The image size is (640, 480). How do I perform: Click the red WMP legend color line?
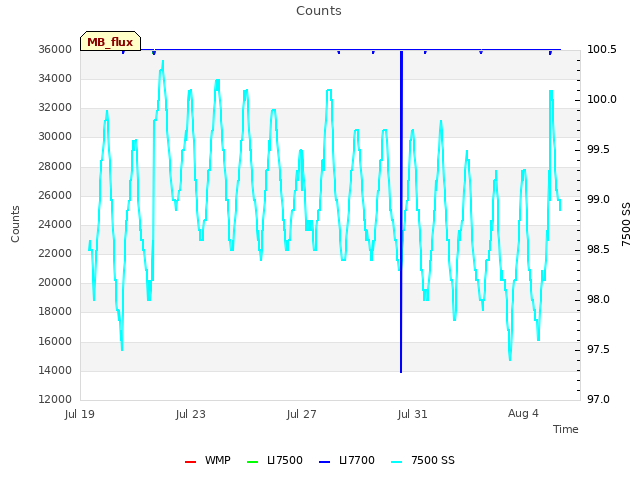coord(190,462)
